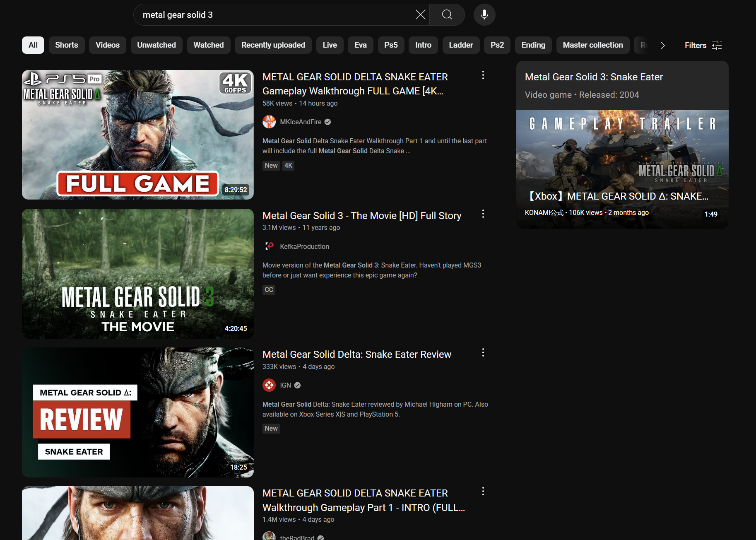Screen dimensions: 756x540
Task: Select the Ending filter chip
Action: coord(533,45)
